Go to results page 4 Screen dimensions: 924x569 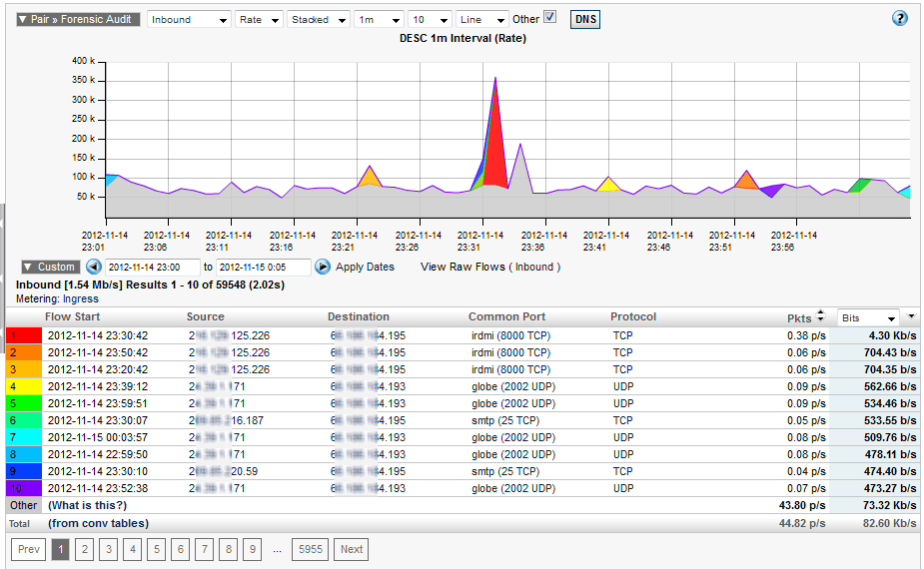coord(133,550)
